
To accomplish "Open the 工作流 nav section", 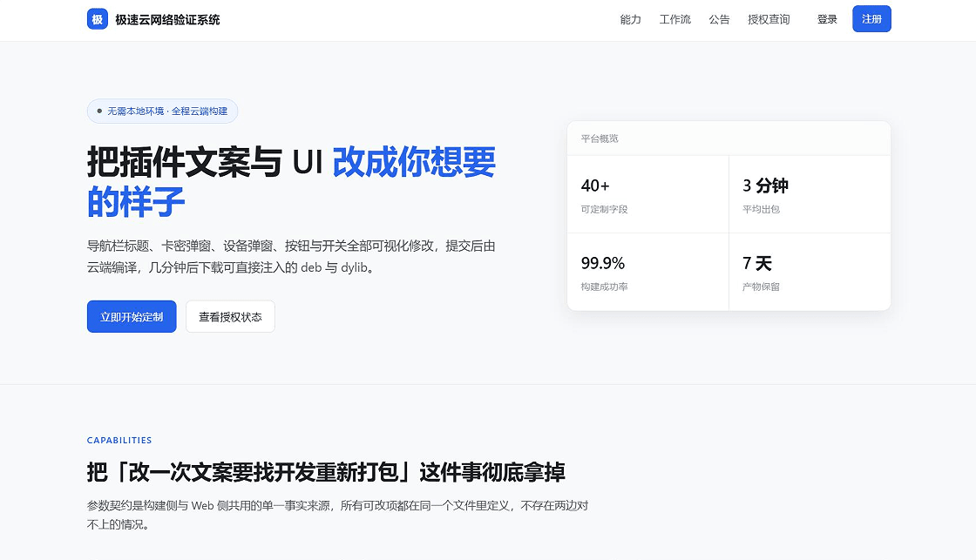I will click(x=675, y=19).
